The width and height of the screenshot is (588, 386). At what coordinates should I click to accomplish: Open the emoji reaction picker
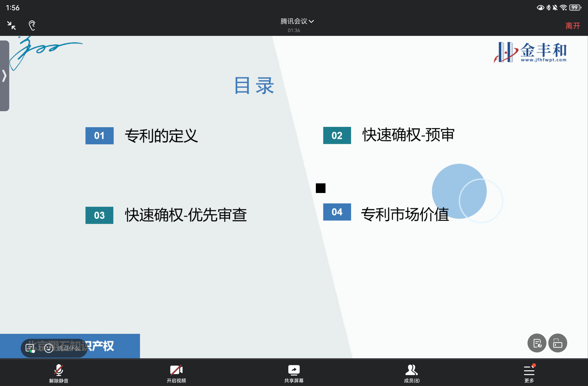49,348
